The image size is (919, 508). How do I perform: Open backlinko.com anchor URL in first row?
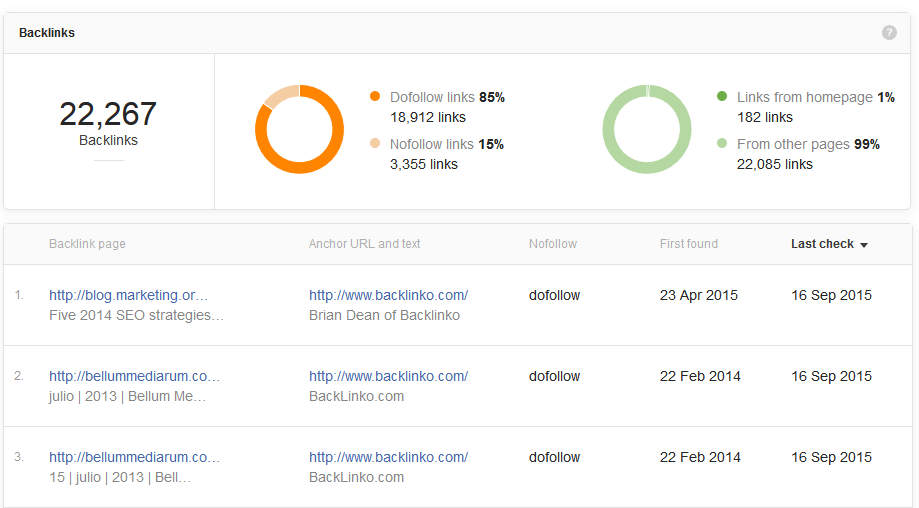[x=388, y=295]
